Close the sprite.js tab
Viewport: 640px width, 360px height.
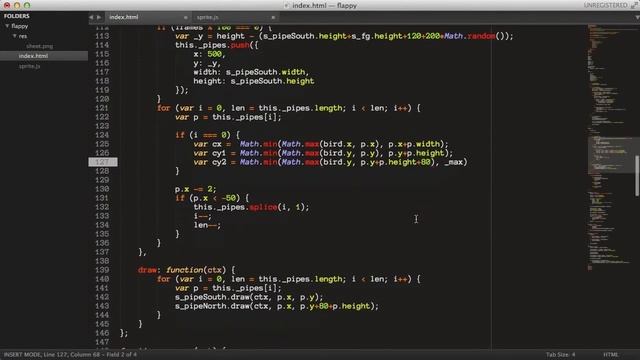(x=273, y=17)
